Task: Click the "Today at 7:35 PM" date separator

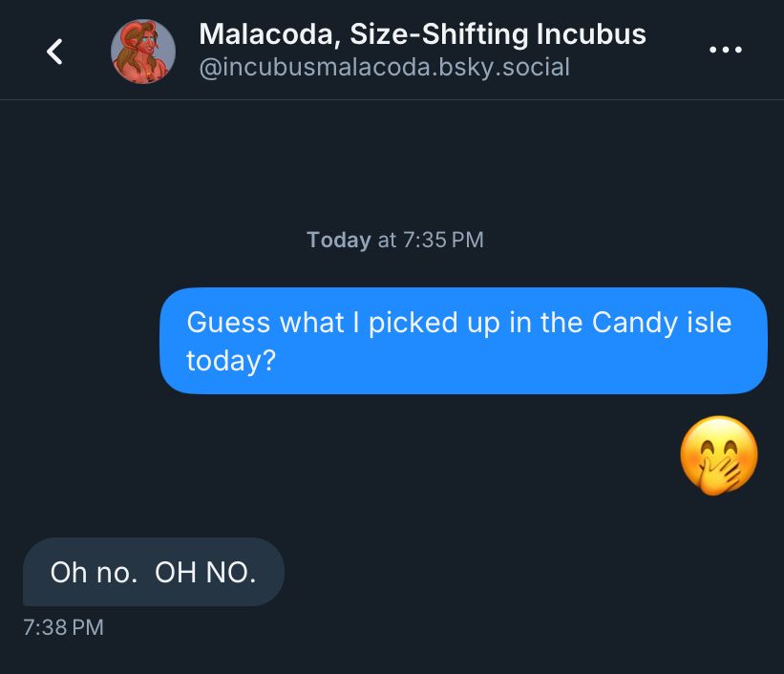Action: (x=394, y=240)
